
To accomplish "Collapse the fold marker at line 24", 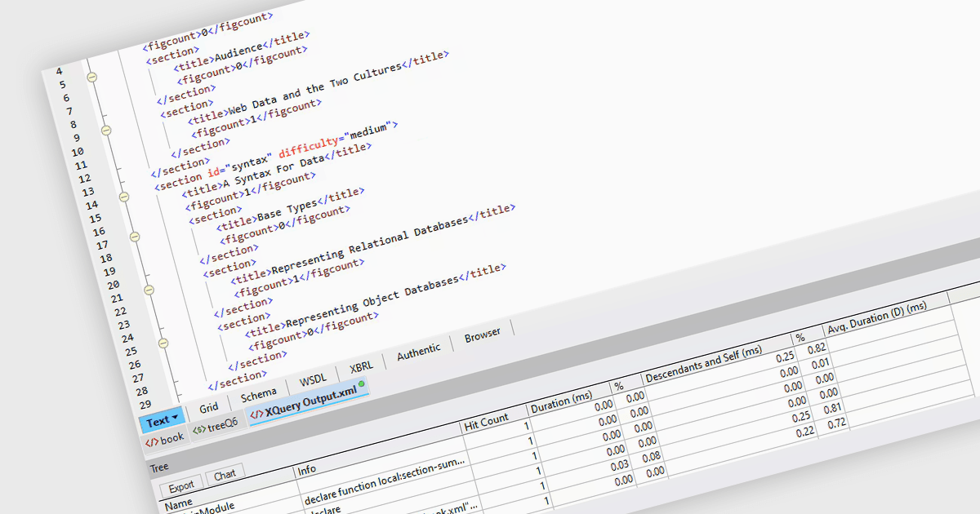I will pos(163,343).
